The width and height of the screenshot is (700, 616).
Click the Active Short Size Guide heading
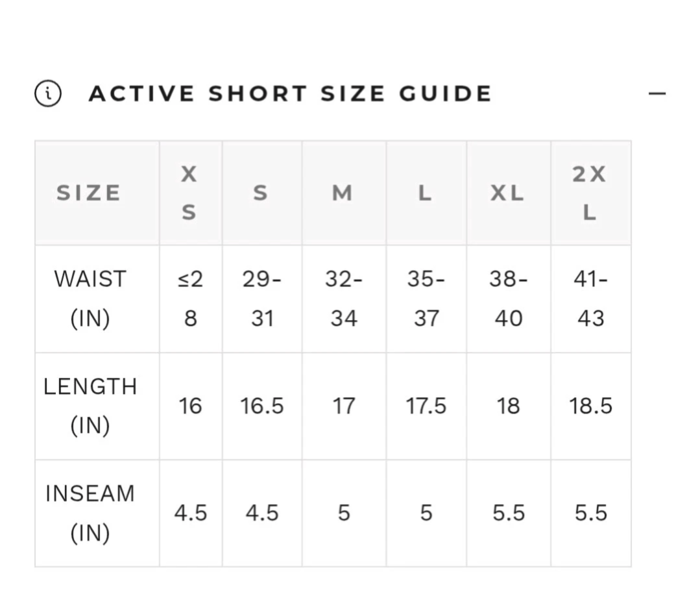pyautogui.click(x=290, y=93)
